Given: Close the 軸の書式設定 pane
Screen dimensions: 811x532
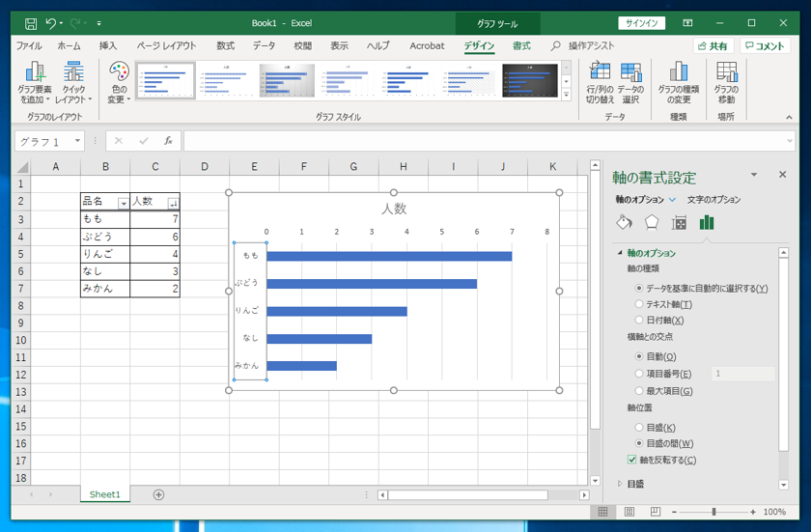Looking at the screenshot, I should 783,175.
